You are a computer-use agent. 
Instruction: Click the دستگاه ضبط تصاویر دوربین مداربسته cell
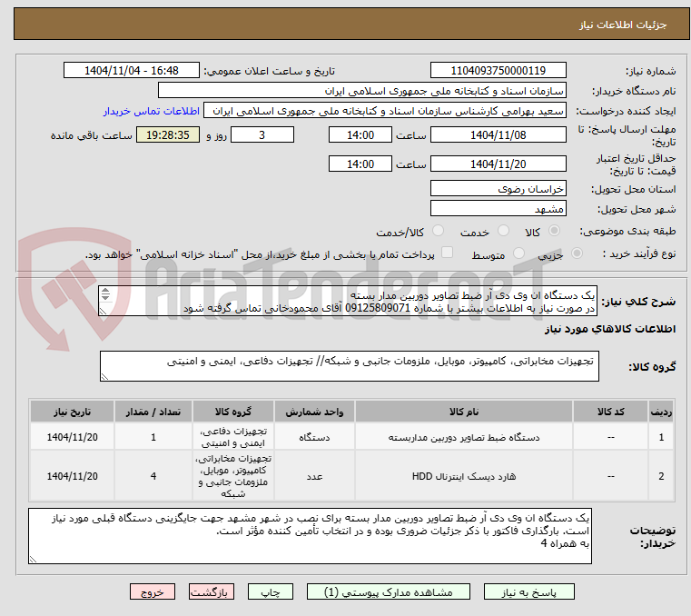pyautogui.click(x=464, y=437)
